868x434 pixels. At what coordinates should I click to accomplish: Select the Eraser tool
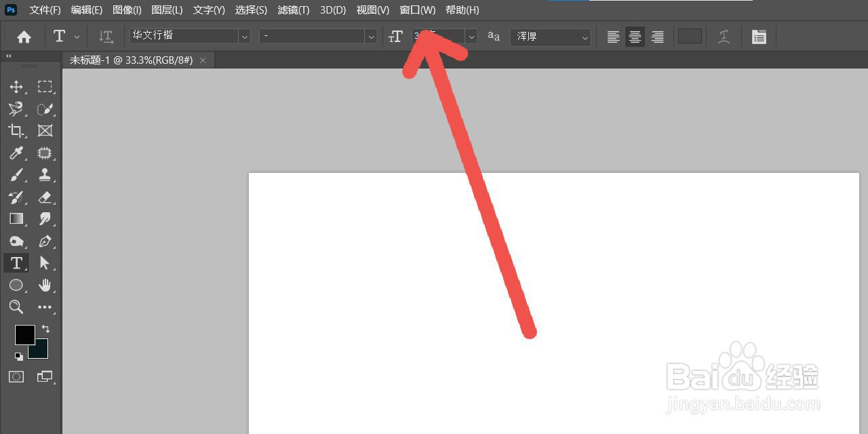tap(45, 197)
